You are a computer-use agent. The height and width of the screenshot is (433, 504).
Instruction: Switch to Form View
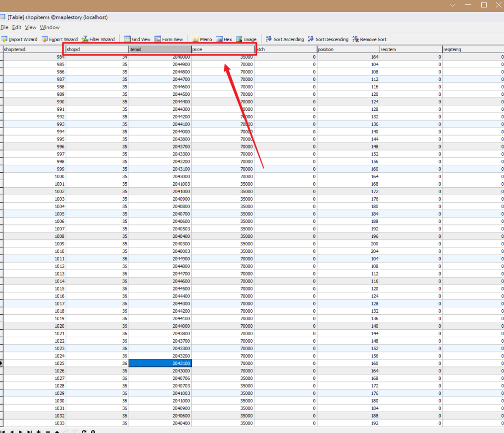169,39
